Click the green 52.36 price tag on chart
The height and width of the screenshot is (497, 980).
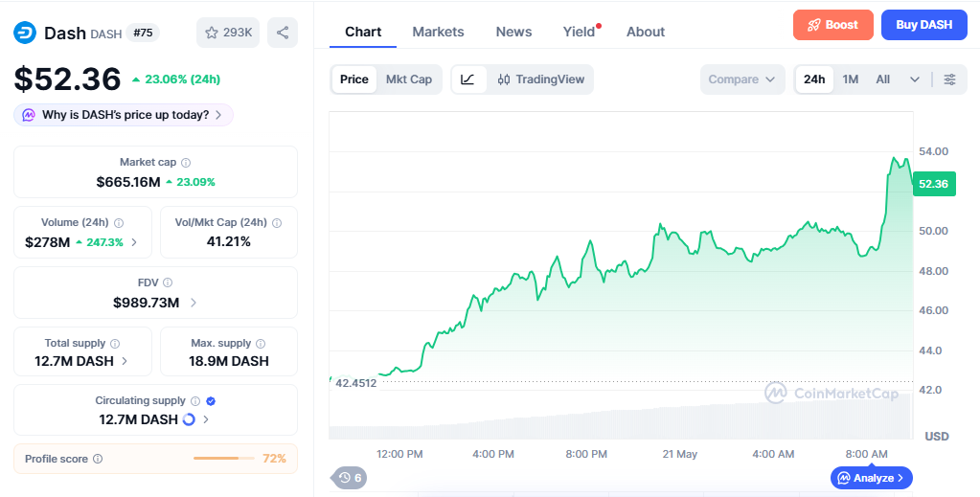[934, 184]
